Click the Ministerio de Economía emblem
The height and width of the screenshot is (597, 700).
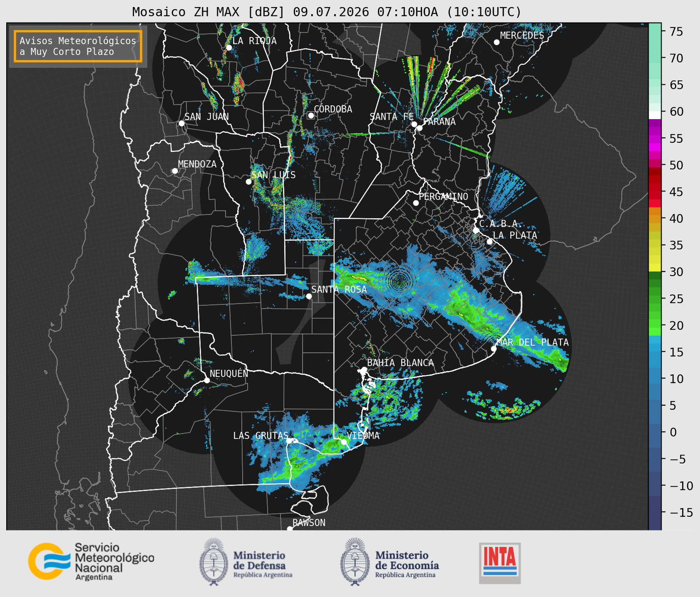tap(354, 562)
